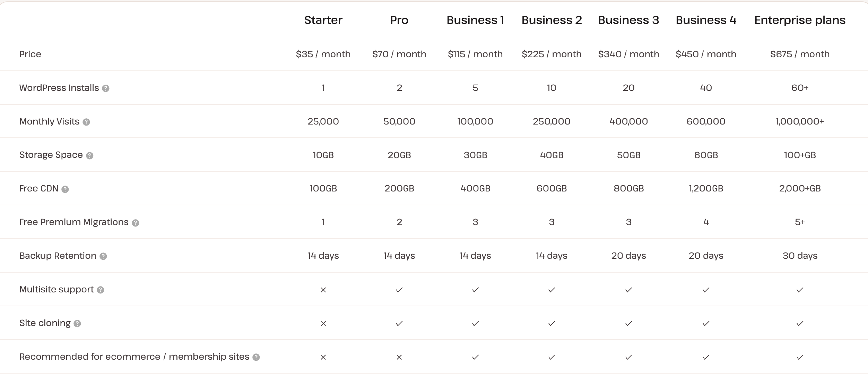Click the help icon beside WordPress Installs
This screenshot has width=868, height=376.
click(x=106, y=88)
